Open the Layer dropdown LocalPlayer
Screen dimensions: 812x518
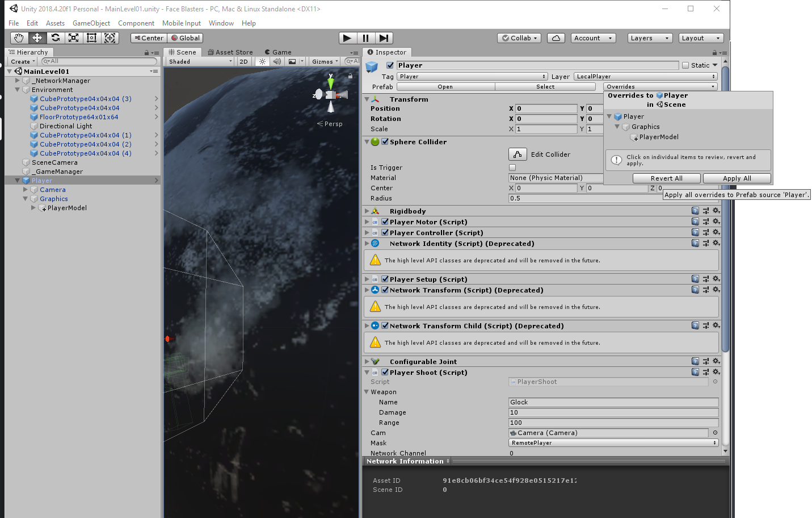pos(646,77)
